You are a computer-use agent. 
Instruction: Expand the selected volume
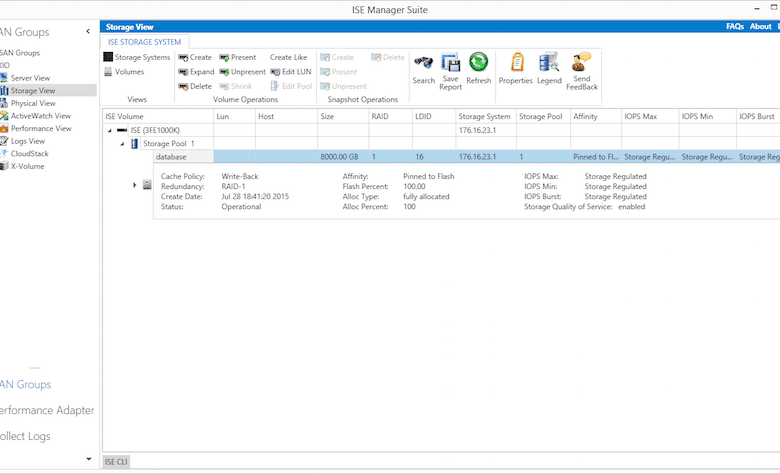[196, 72]
